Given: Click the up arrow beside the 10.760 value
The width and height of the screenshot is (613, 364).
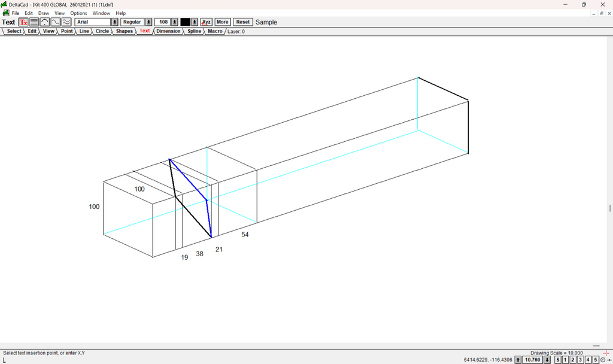Looking at the screenshot, I should point(518,360).
